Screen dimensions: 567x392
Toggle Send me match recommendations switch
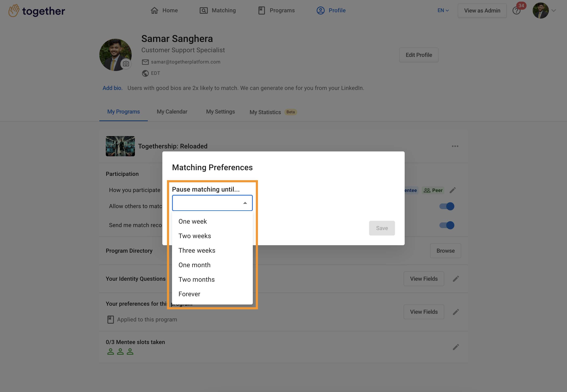pos(446,225)
